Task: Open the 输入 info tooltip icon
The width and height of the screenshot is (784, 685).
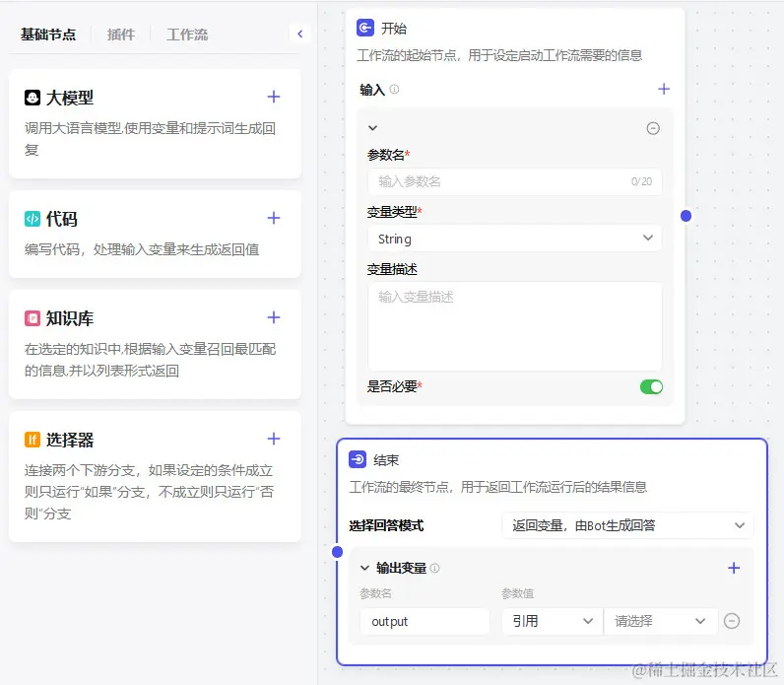Action: click(395, 90)
